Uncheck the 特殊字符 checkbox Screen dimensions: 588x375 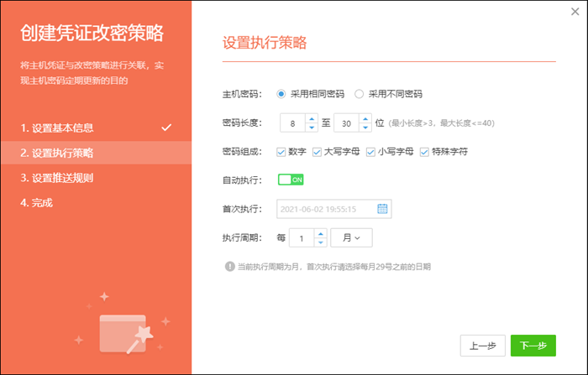(x=425, y=152)
